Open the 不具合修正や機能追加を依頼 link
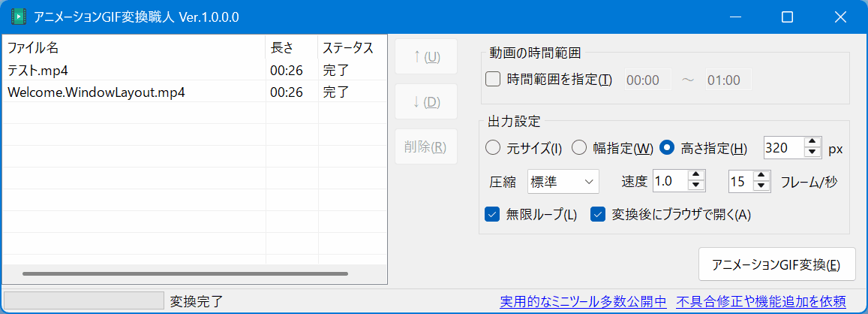 (x=761, y=302)
